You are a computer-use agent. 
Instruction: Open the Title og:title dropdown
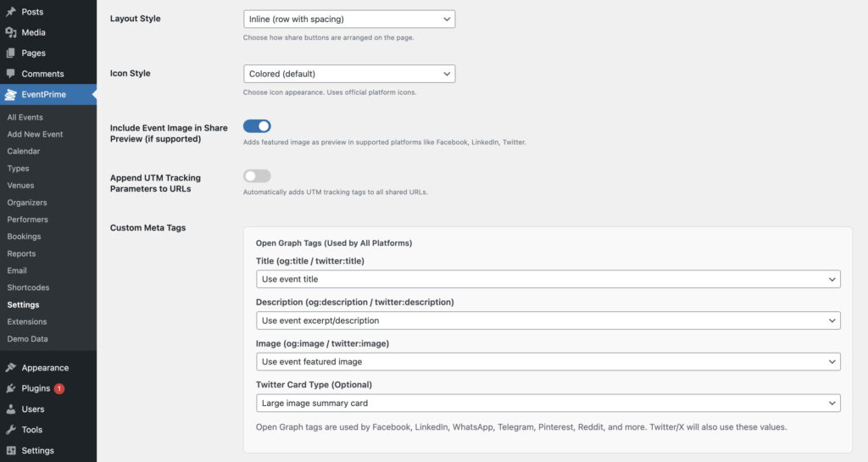[548, 279]
